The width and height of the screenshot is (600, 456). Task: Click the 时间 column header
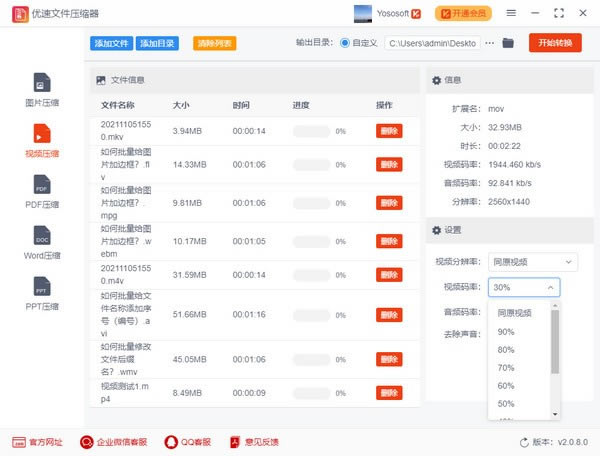click(241, 105)
